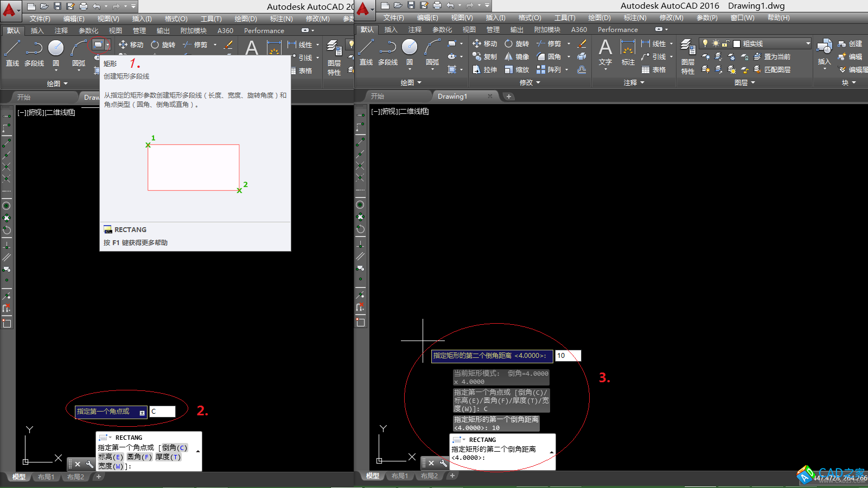This screenshot has height=488, width=868.
Task: Click the 圆角(F) command line option
Action: [x=139, y=457]
